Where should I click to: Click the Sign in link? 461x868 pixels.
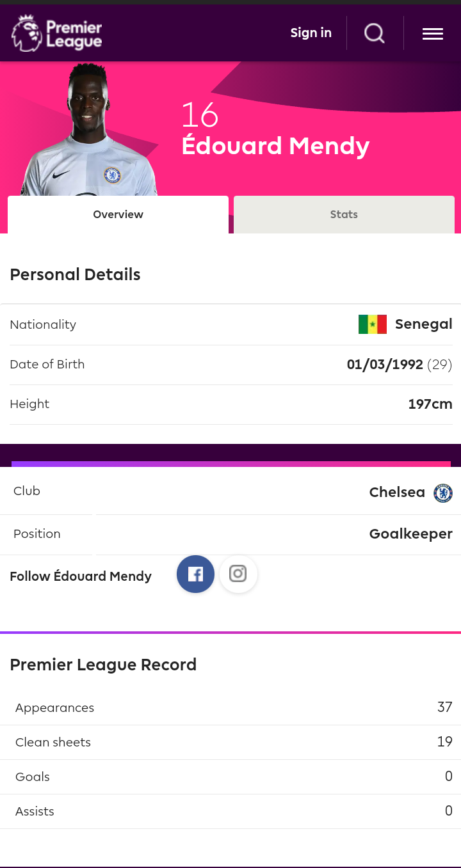coord(311,33)
